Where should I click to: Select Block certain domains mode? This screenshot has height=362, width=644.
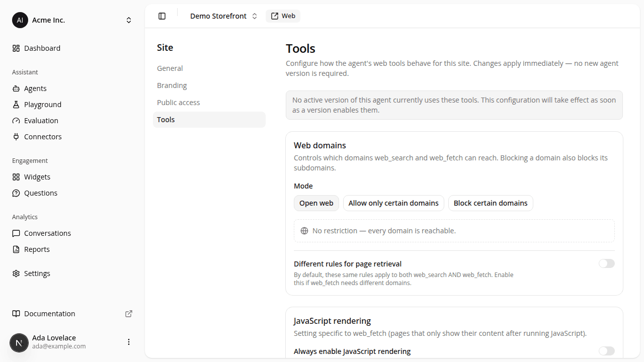click(x=491, y=203)
